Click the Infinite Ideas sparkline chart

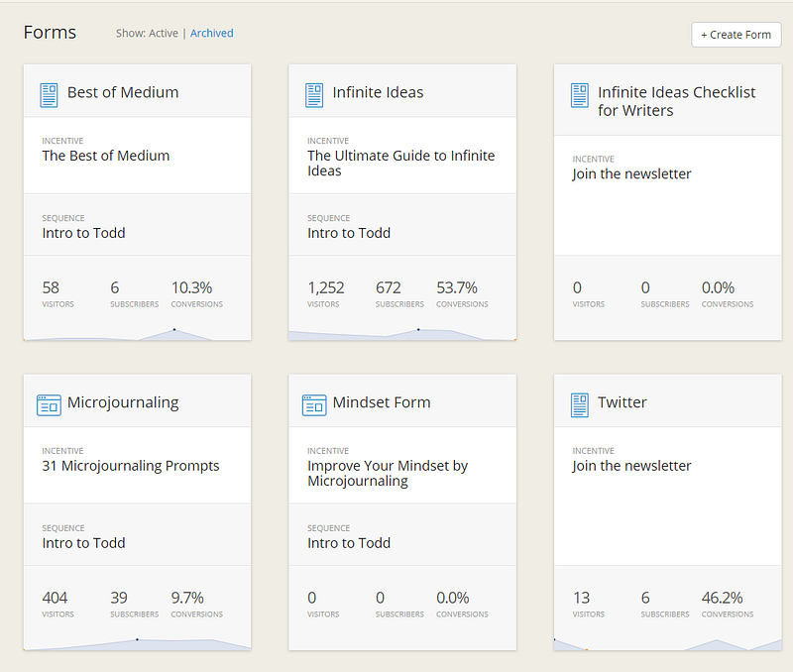402,334
